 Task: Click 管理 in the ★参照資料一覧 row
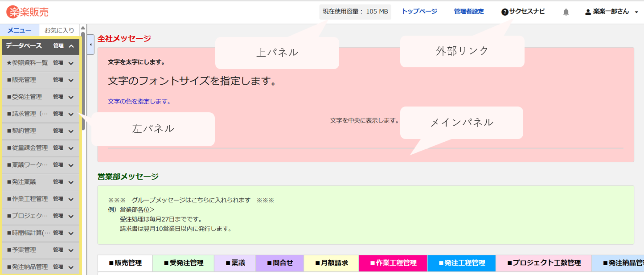58,63
